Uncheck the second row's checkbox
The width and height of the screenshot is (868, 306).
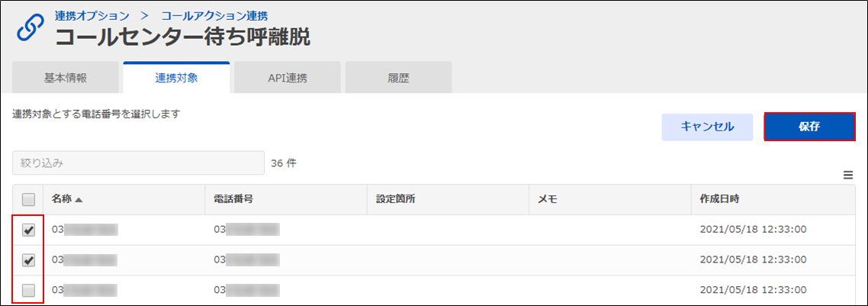click(29, 260)
